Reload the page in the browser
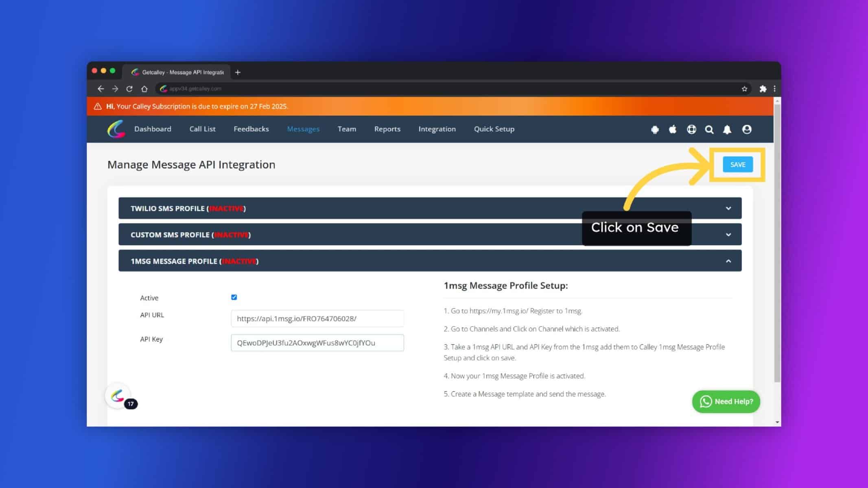Viewport: 868px width, 488px height. pos(129,89)
